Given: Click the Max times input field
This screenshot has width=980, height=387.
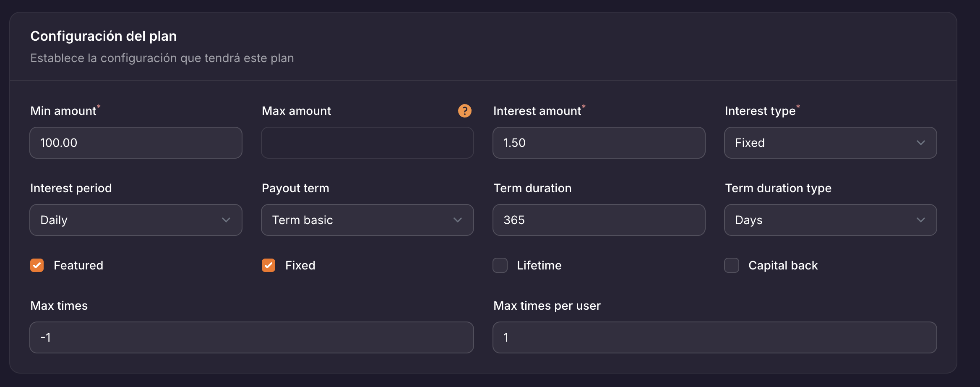Looking at the screenshot, I should coord(251,337).
